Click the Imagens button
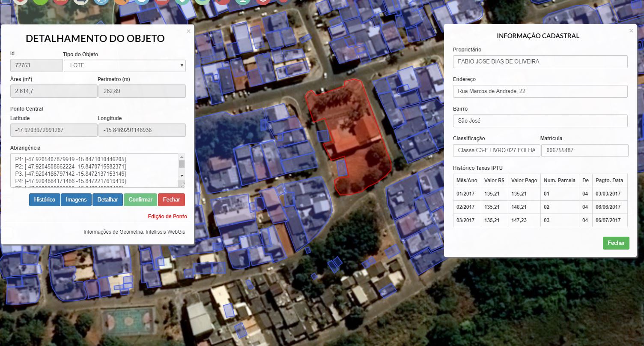This screenshot has width=644, height=346. pos(76,200)
